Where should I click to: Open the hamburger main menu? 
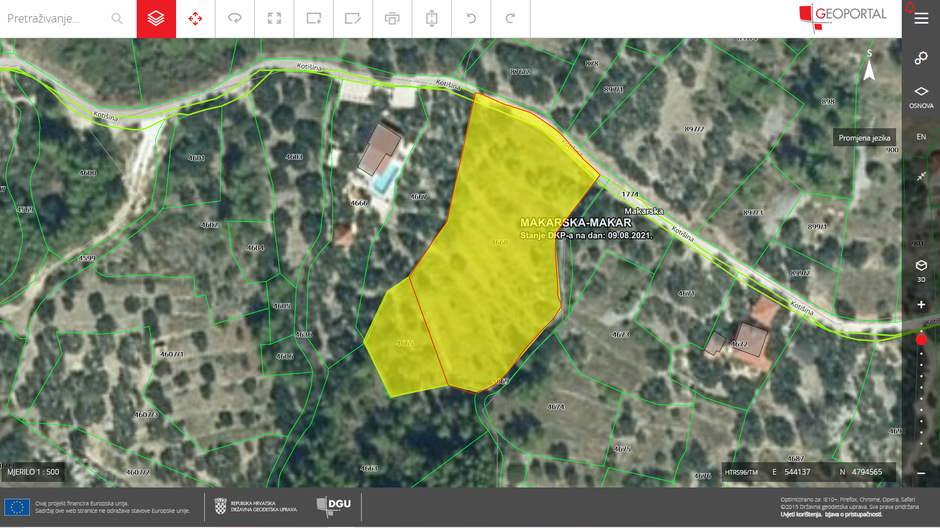pyautogui.click(x=921, y=19)
